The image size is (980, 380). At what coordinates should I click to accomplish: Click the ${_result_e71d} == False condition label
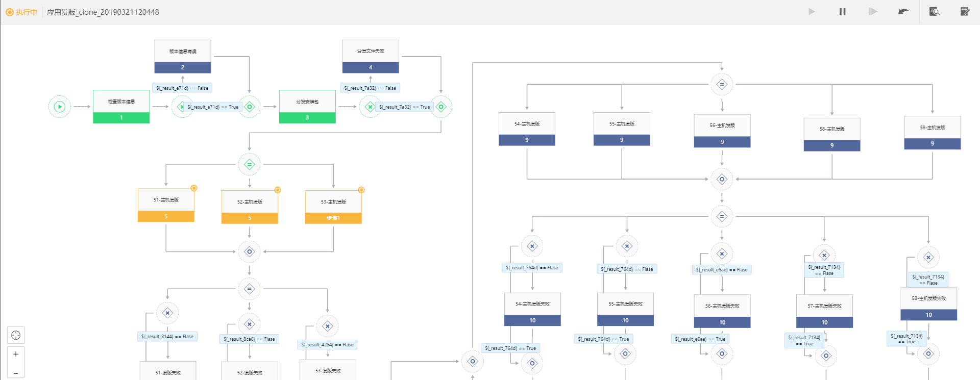[x=182, y=88]
